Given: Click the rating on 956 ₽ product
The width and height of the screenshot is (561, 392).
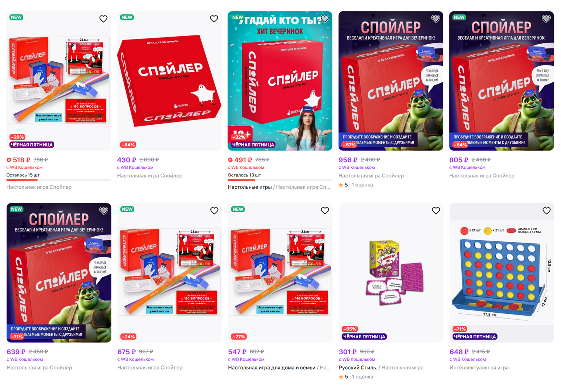Looking at the screenshot, I should click(x=356, y=185).
